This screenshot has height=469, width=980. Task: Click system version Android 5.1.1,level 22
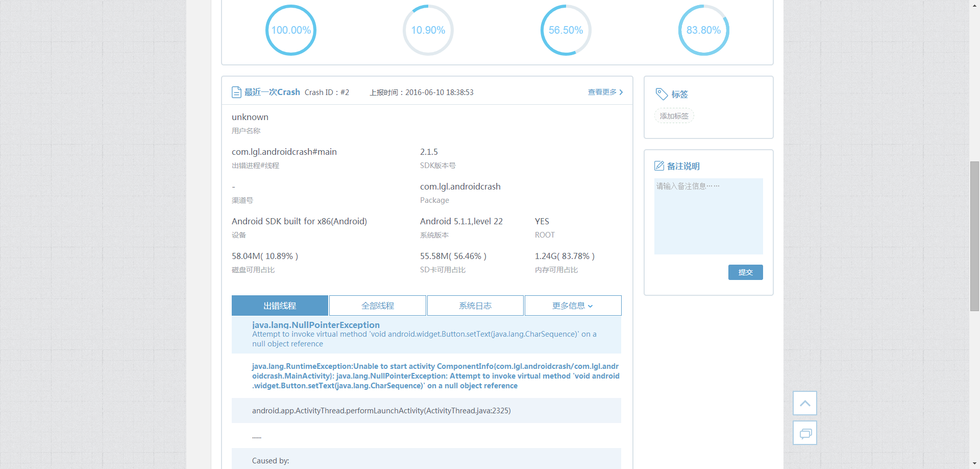coord(461,221)
